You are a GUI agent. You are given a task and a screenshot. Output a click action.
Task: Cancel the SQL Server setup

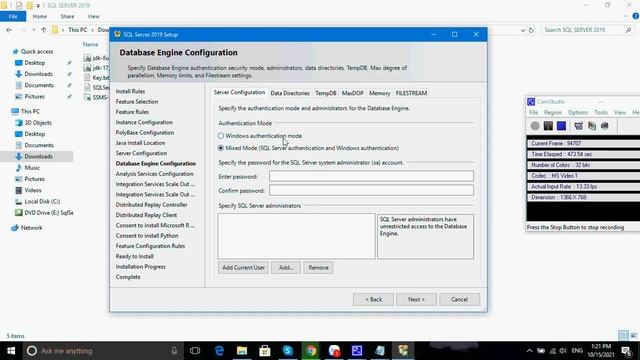[460, 299]
